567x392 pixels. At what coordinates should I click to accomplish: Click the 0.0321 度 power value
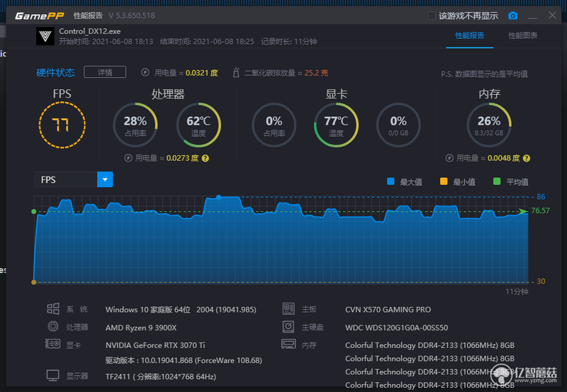point(202,73)
